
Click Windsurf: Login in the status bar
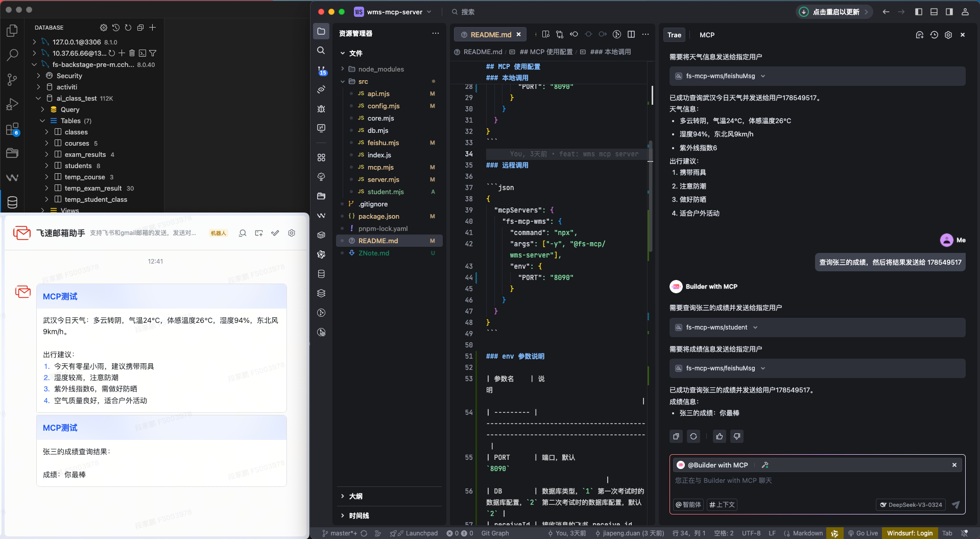[910, 533]
